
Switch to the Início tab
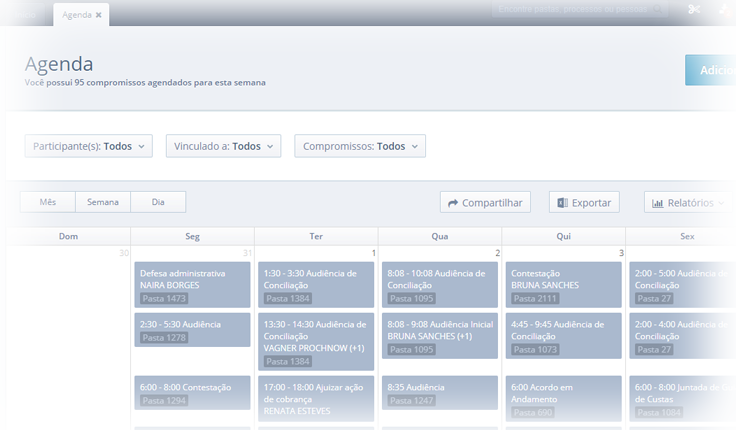click(25, 15)
